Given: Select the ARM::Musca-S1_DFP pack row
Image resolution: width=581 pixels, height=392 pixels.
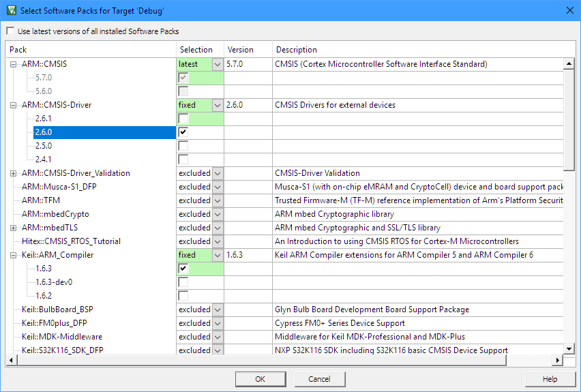Looking at the screenshot, I should click(59, 187).
